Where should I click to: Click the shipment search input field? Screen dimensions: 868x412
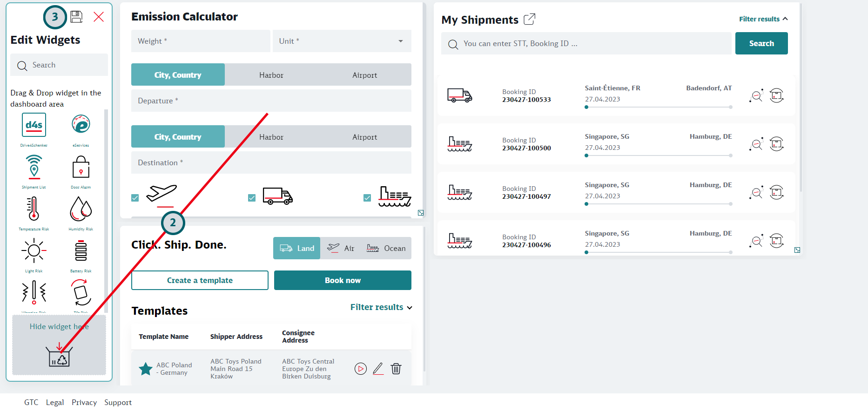(586, 43)
